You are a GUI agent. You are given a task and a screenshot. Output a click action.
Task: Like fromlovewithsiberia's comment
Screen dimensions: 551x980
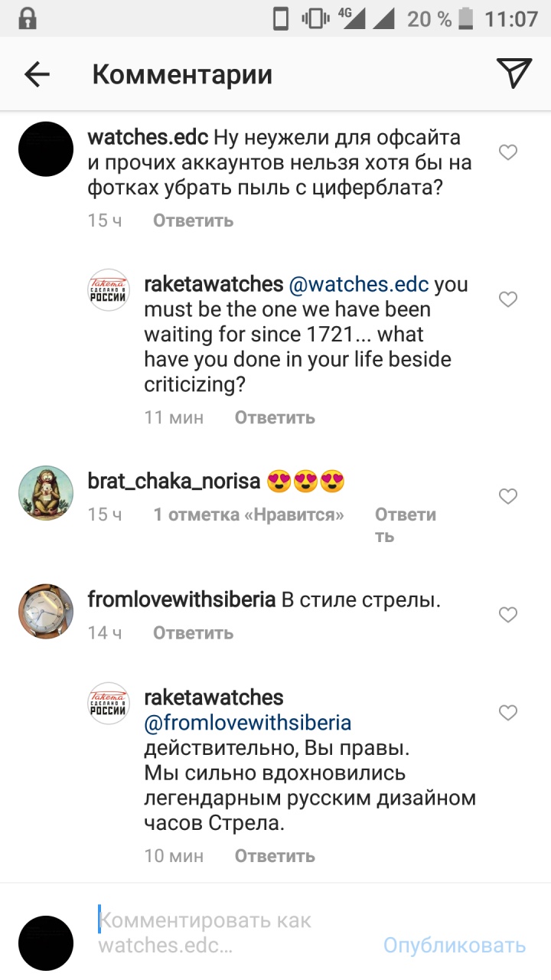[508, 615]
